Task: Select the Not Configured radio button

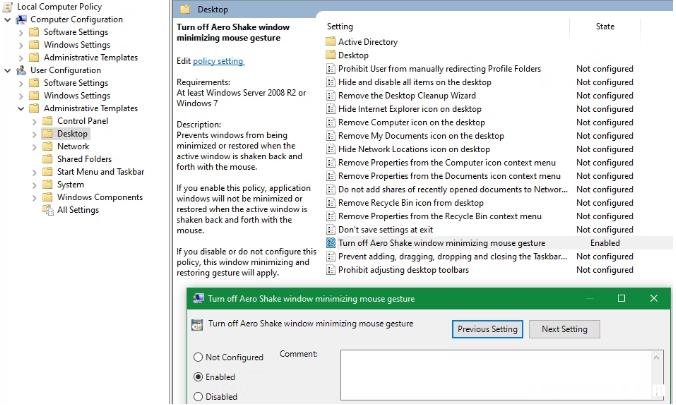Action: (x=198, y=357)
